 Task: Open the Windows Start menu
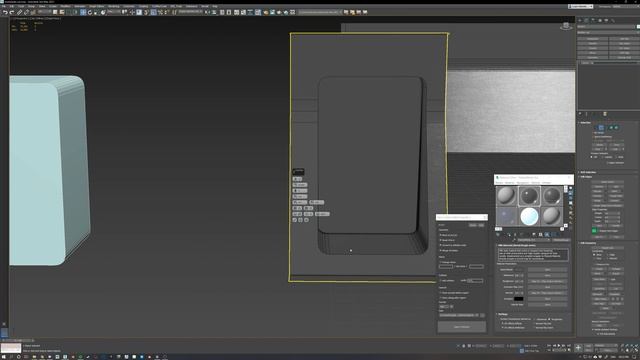tap(4, 357)
